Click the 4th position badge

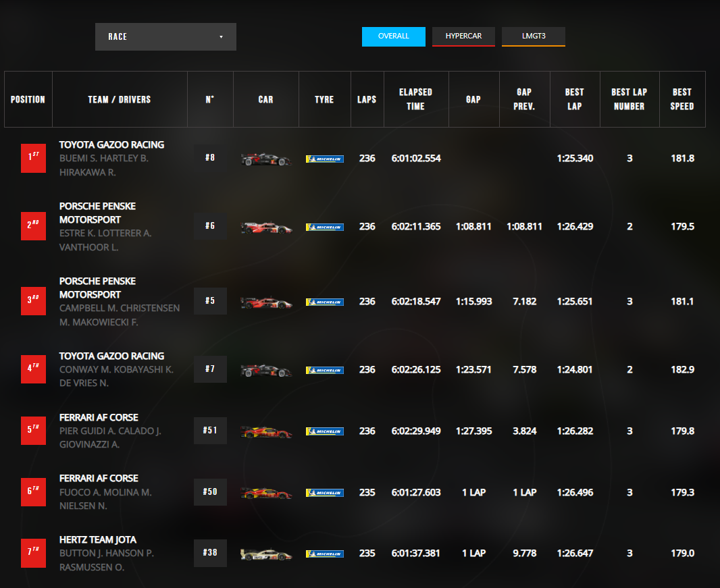tap(34, 369)
